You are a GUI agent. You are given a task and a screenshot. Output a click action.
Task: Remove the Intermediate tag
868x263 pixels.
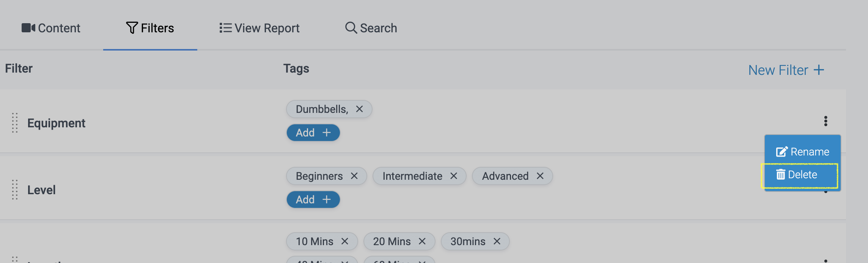click(453, 176)
